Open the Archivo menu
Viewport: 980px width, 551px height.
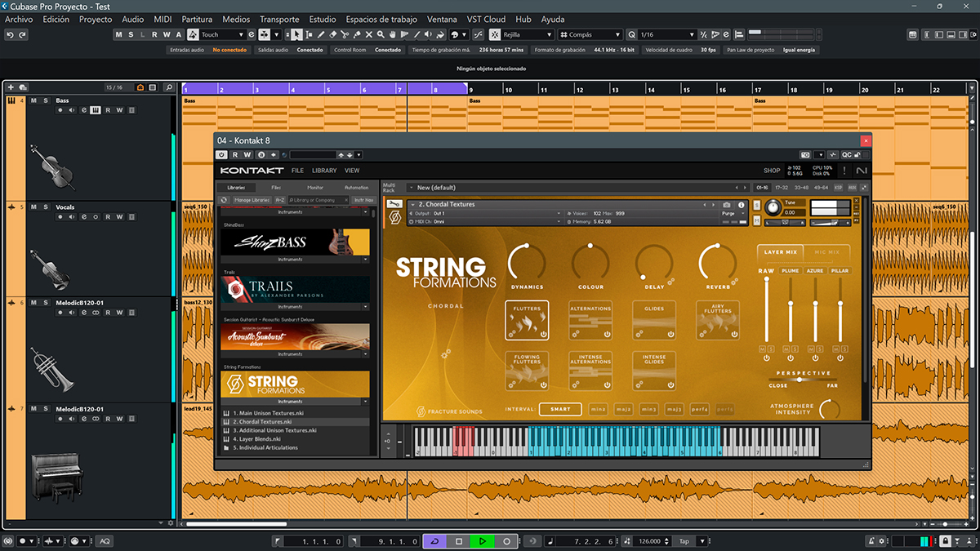(19, 19)
